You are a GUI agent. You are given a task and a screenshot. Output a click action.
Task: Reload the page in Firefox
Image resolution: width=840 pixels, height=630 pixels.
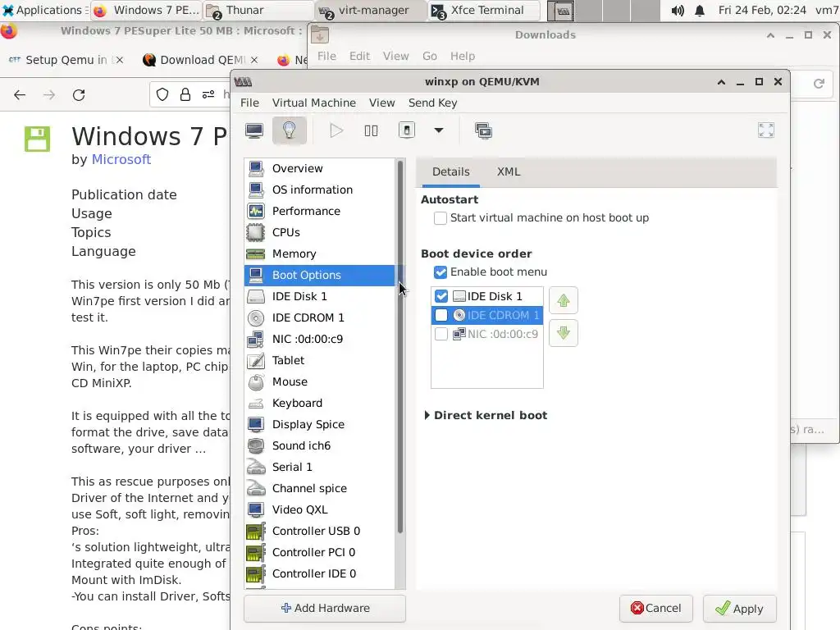pos(79,95)
